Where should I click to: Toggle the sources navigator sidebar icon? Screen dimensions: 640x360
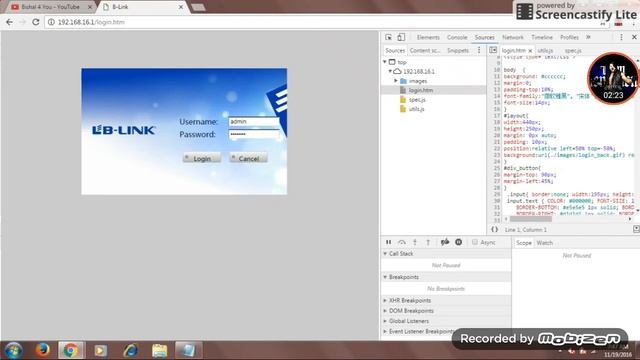click(493, 50)
